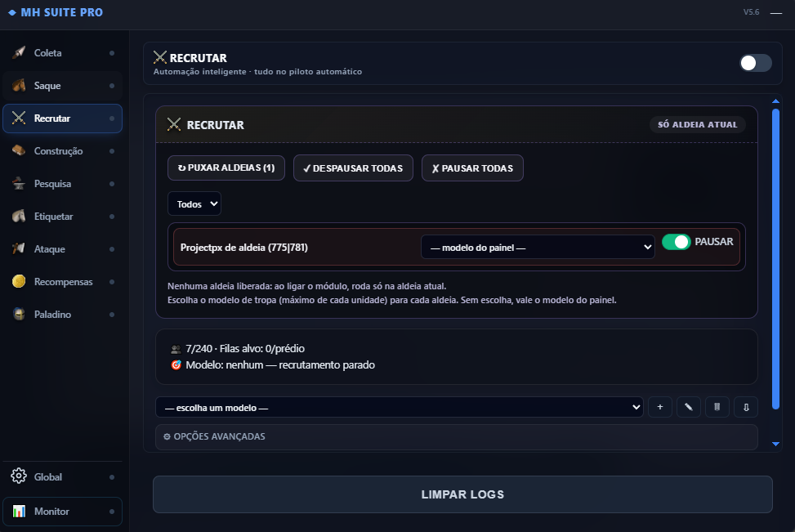795x532 pixels.
Task: Click Despausar Todas button
Action: (x=353, y=168)
